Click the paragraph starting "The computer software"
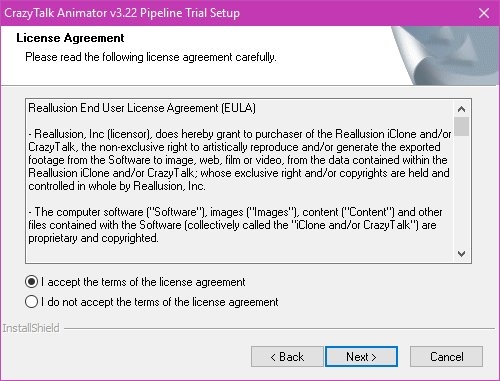 236,225
